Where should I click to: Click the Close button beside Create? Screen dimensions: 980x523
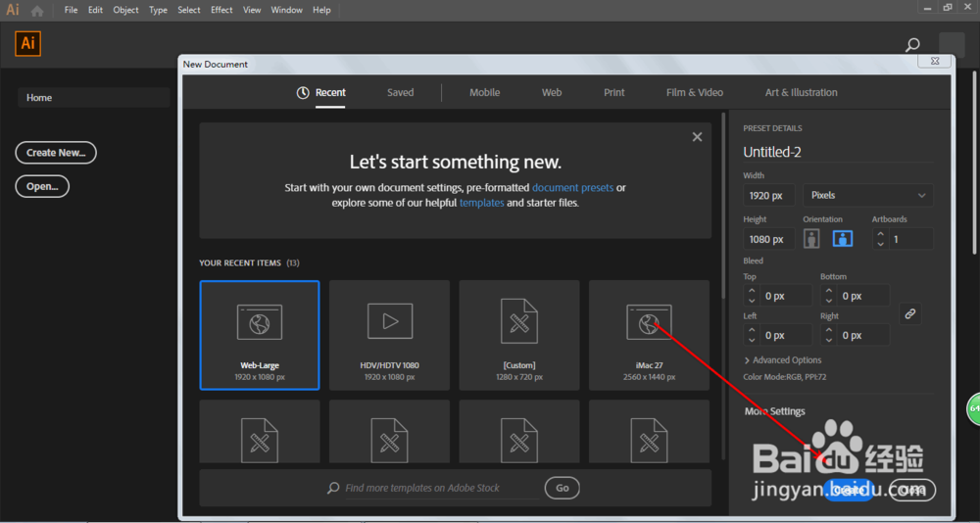click(912, 491)
